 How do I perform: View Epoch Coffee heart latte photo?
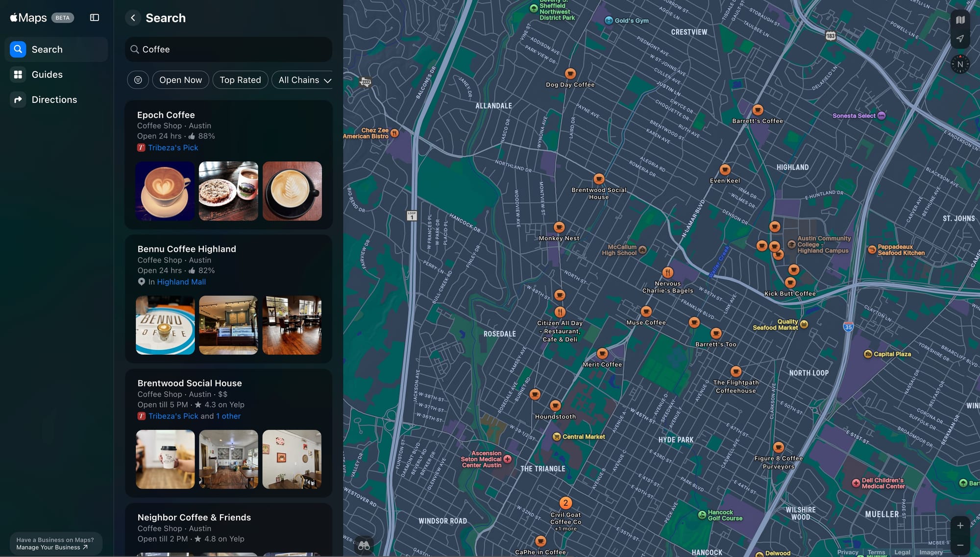point(165,191)
